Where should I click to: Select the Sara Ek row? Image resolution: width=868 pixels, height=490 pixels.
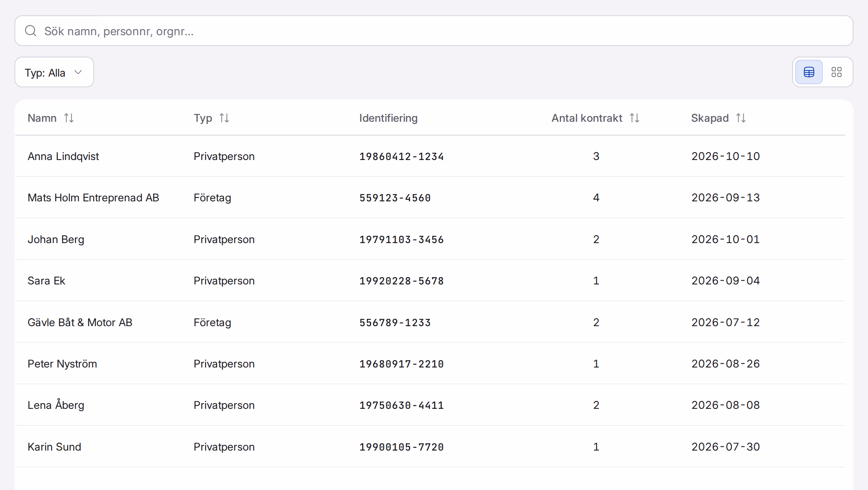coord(430,281)
